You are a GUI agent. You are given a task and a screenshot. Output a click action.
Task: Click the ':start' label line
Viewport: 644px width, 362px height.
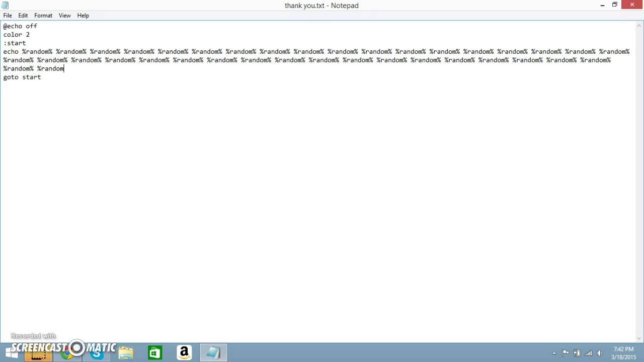point(15,43)
